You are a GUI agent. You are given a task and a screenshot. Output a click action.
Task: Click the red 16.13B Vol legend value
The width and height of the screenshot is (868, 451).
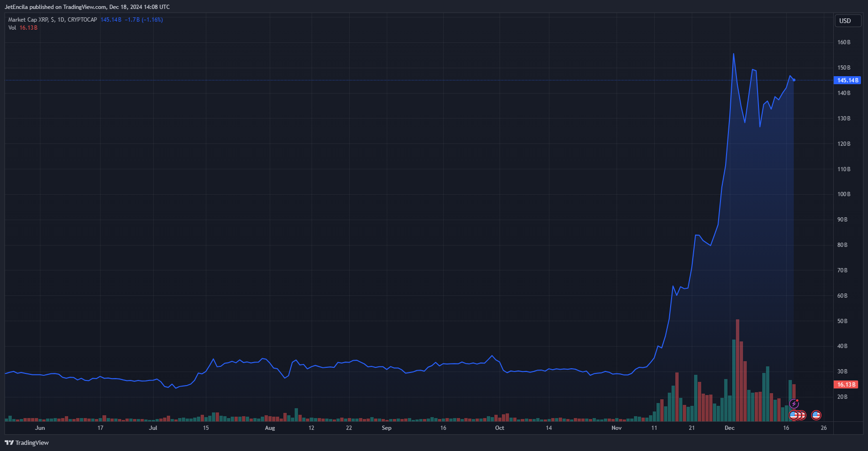(28, 28)
